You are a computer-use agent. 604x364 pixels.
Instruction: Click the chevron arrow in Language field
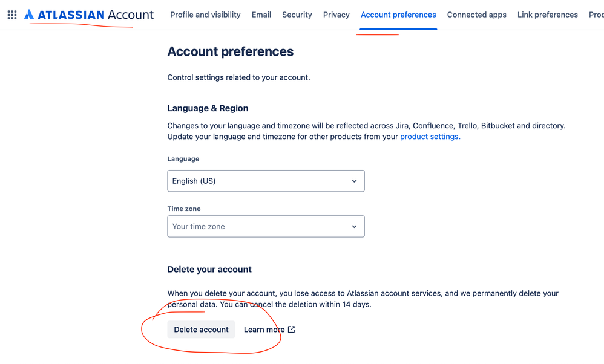[354, 181]
